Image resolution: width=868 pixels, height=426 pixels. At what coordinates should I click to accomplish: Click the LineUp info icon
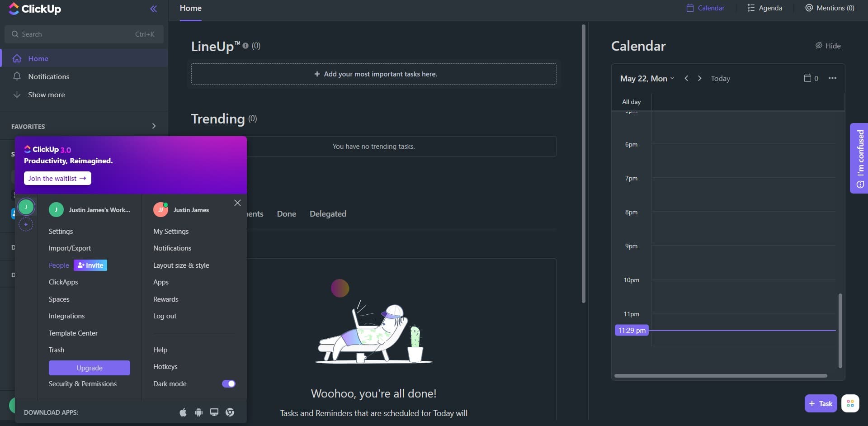pos(245,46)
